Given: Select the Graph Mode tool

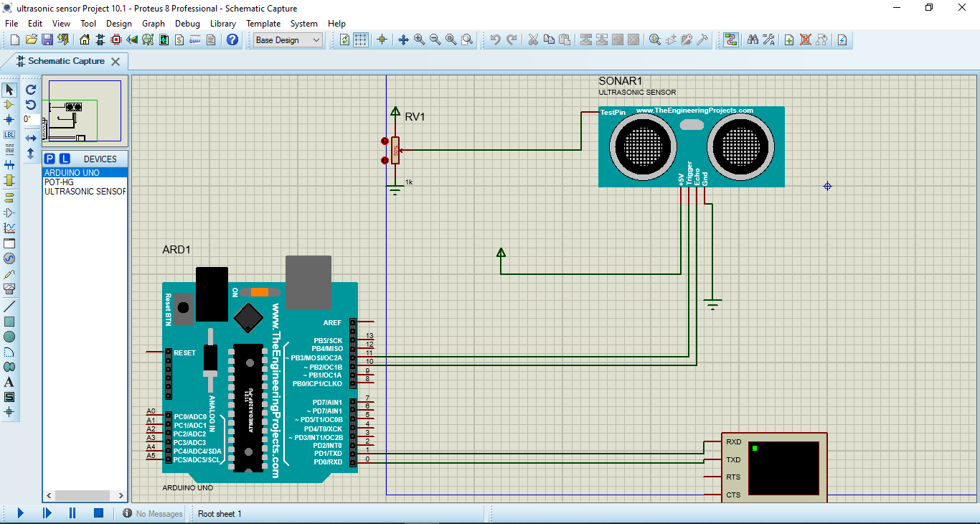Looking at the screenshot, I should coord(9,228).
